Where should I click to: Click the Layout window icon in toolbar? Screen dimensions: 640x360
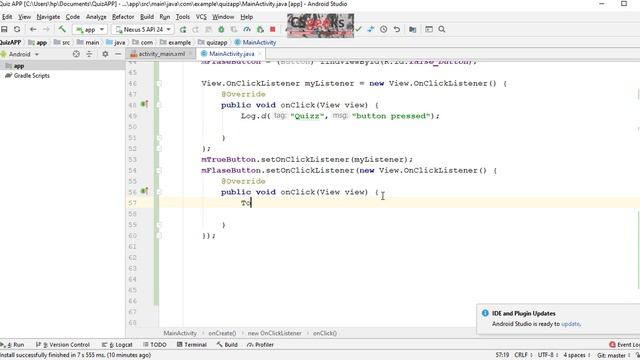429,29
